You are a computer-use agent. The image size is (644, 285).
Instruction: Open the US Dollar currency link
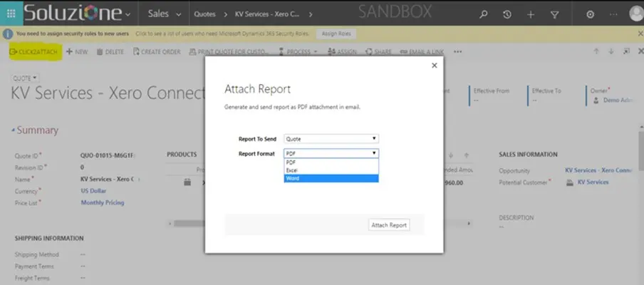[93, 191]
